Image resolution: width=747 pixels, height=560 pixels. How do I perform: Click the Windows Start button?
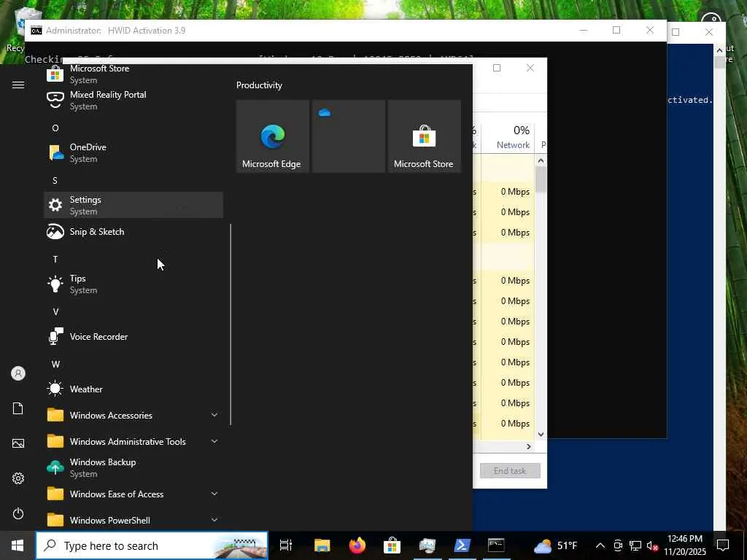click(18, 545)
